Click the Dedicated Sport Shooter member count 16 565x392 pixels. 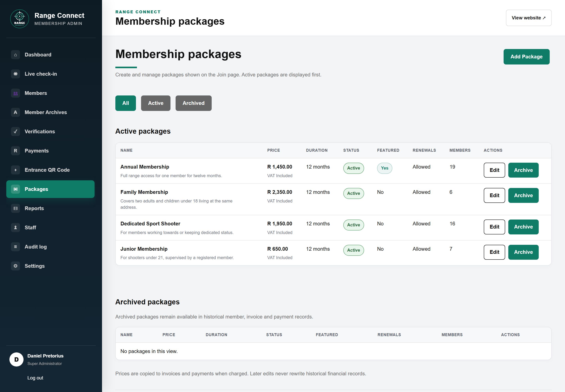[x=452, y=224]
